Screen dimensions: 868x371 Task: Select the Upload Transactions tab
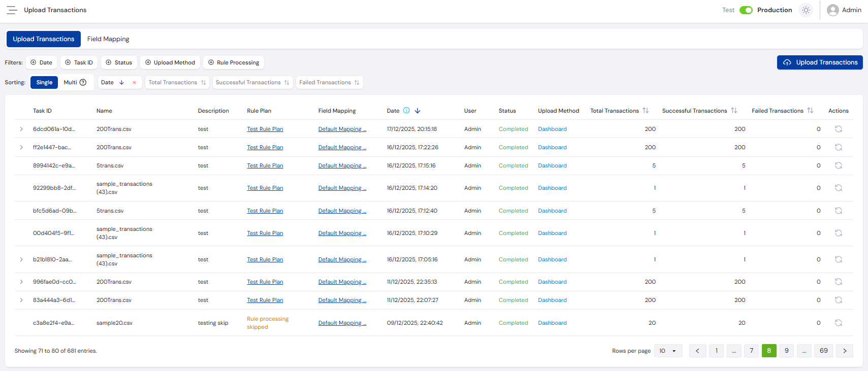pyautogui.click(x=44, y=39)
